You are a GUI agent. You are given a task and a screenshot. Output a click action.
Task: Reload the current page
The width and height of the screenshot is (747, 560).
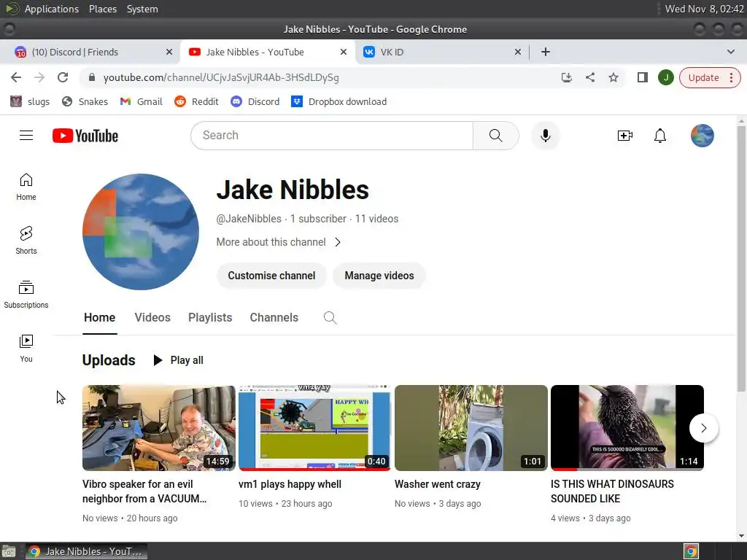point(63,77)
